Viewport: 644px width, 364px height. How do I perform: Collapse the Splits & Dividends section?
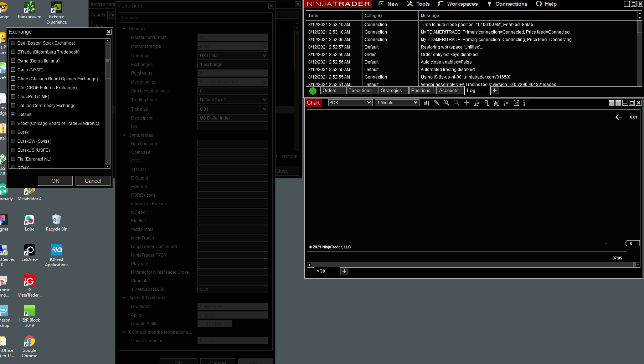124,298
